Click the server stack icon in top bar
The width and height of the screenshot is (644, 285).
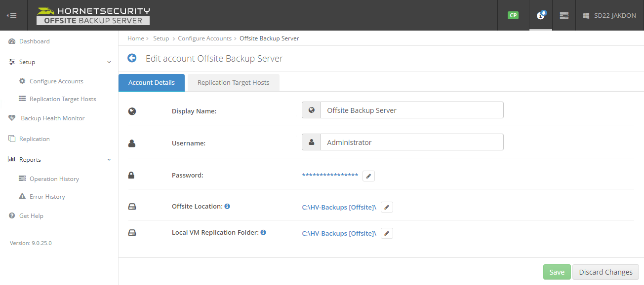pos(564,15)
